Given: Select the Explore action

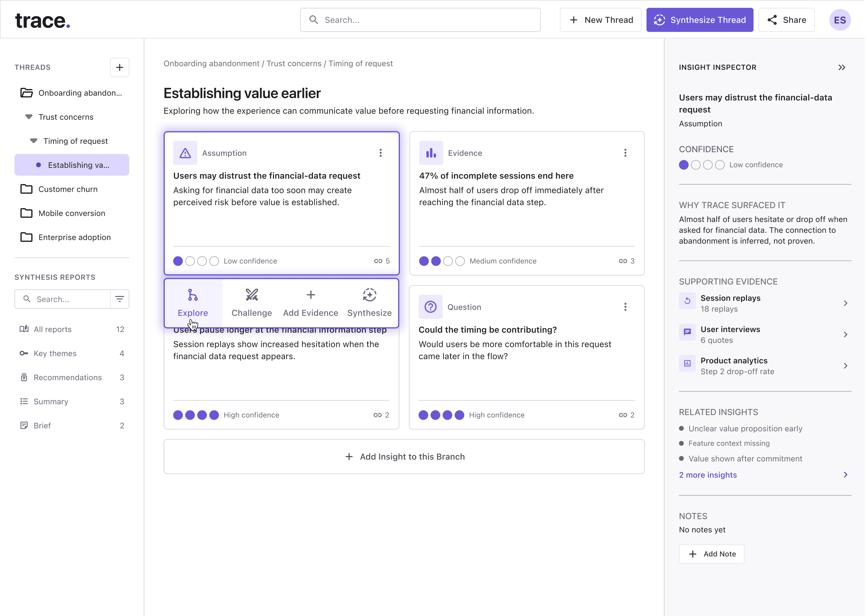Looking at the screenshot, I should [193, 303].
